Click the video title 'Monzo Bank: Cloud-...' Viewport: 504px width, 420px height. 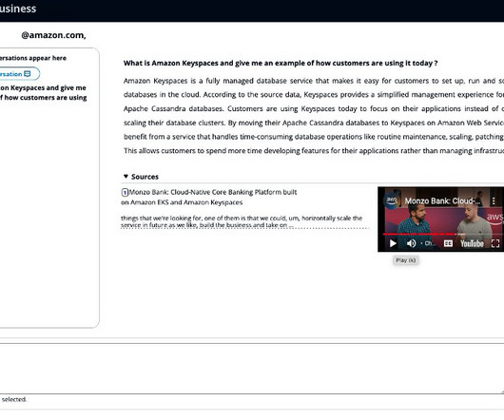443,201
